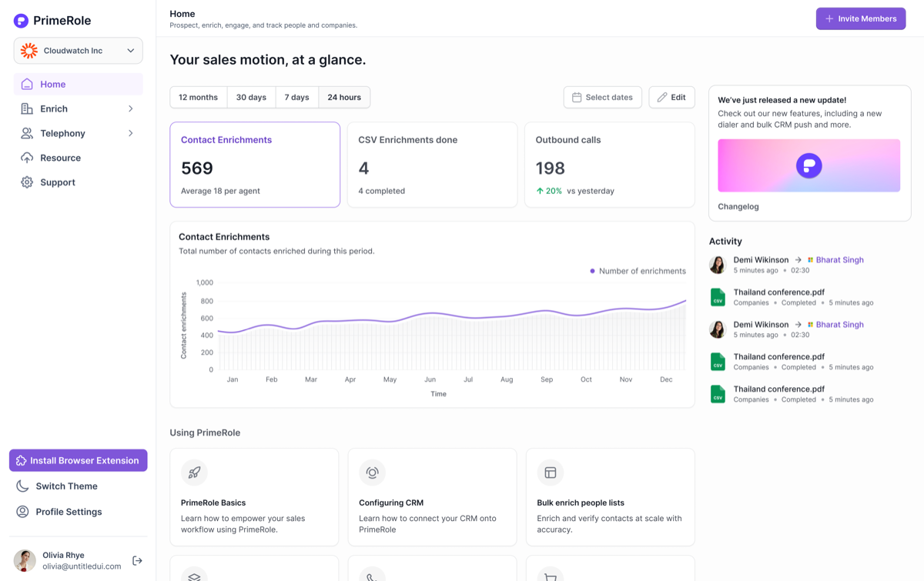Click the Invite Members button
This screenshot has height=581, width=924.
(861, 18)
